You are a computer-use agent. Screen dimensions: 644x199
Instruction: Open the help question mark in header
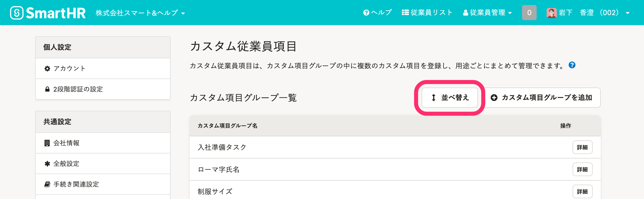pos(366,13)
